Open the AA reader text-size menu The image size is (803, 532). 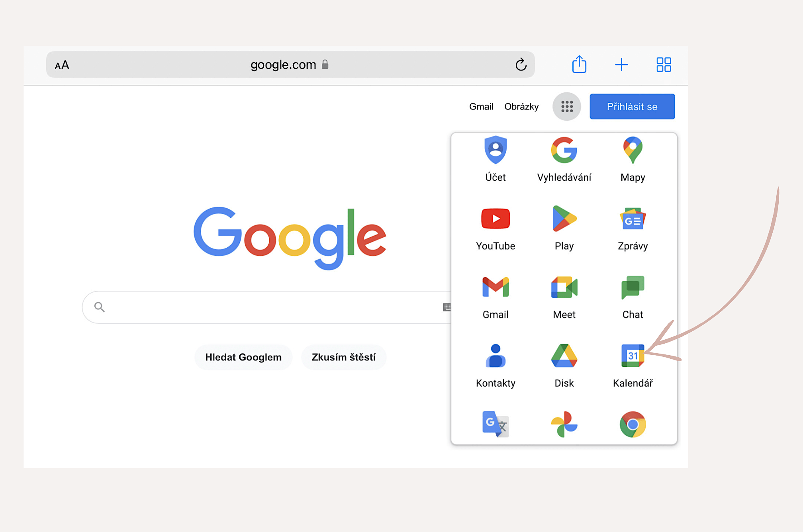(x=62, y=65)
